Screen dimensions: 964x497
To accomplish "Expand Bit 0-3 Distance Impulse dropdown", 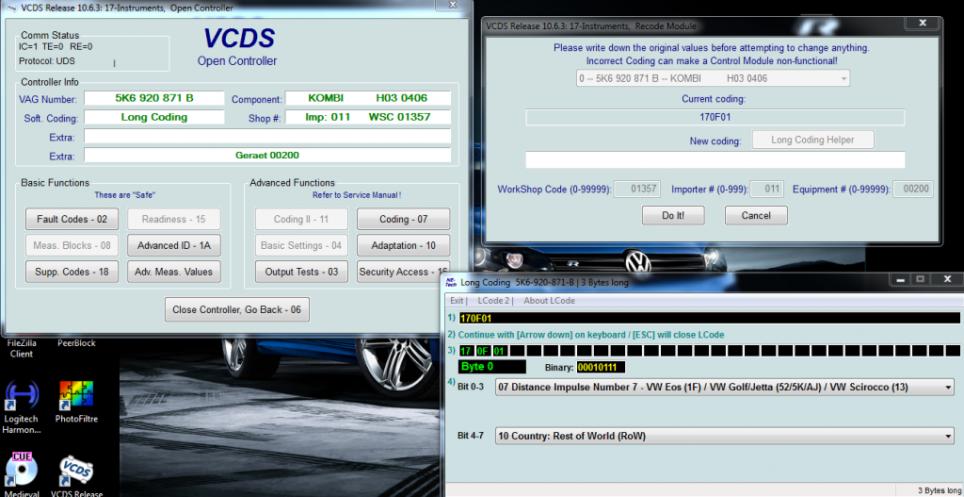I will click(x=947, y=387).
